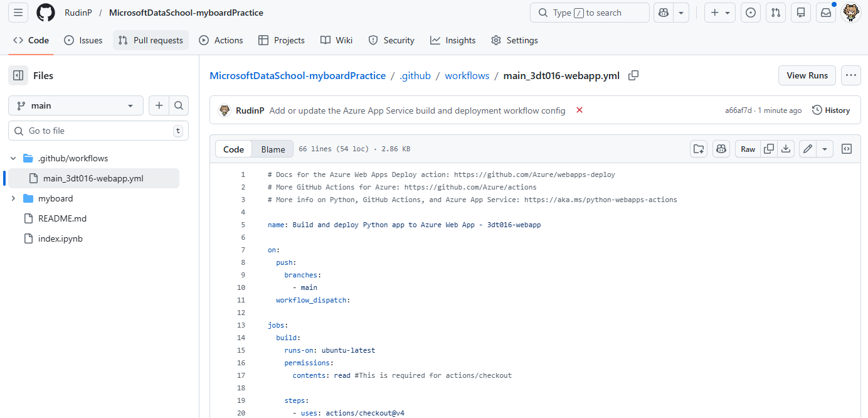868x418 pixels.
Task: Open workflows link in file path
Action: point(467,75)
